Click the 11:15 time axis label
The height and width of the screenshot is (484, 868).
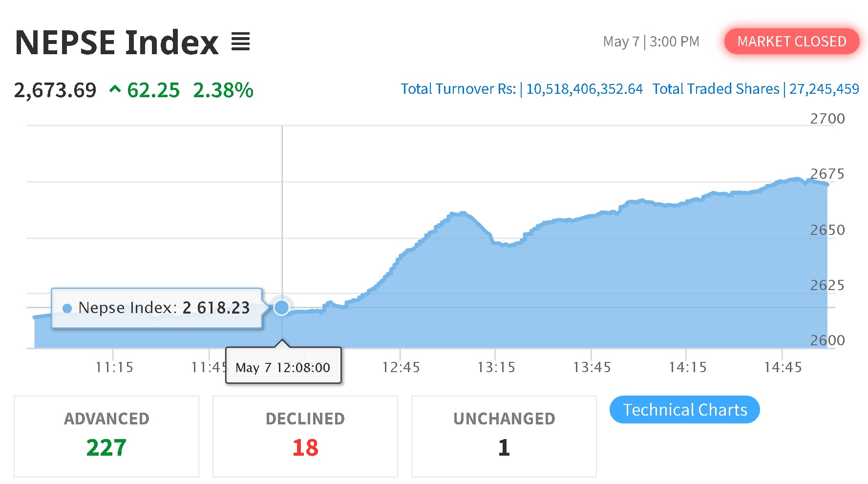pos(114,367)
